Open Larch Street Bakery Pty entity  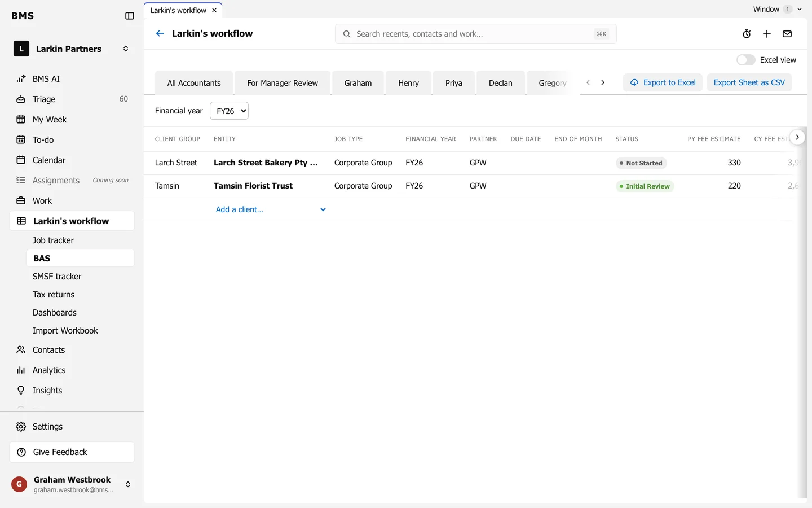click(266, 163)
